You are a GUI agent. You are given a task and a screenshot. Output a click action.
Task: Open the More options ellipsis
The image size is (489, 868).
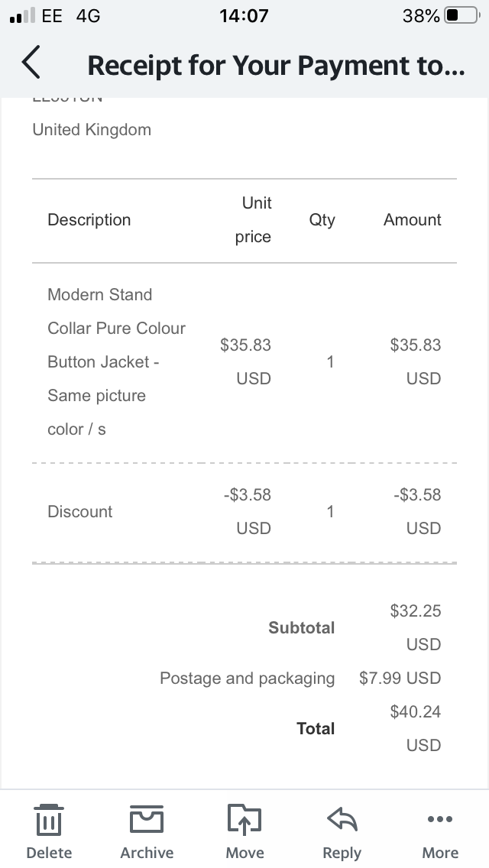[x=439, y=819]
